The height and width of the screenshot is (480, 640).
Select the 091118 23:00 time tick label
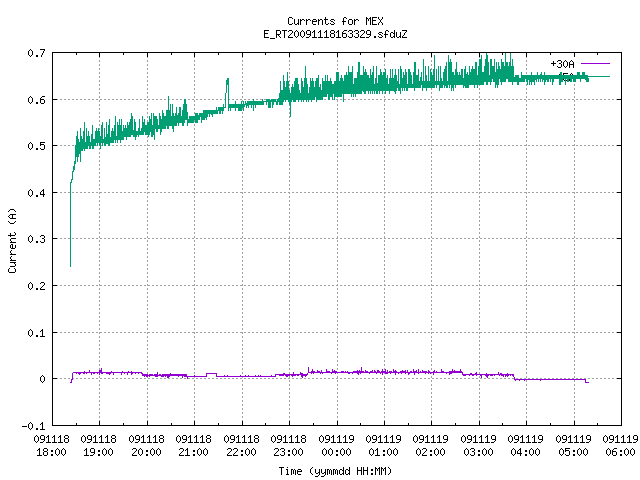click(289, 446)
